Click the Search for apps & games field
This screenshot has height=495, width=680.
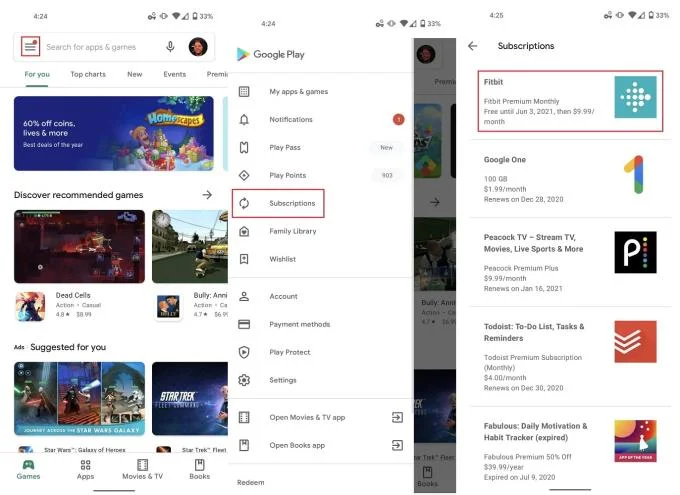[x=91, y=47]
